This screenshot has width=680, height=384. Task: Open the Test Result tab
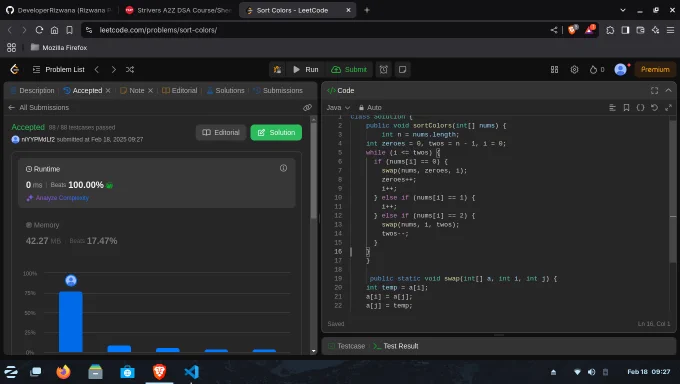tap(396, 346)
